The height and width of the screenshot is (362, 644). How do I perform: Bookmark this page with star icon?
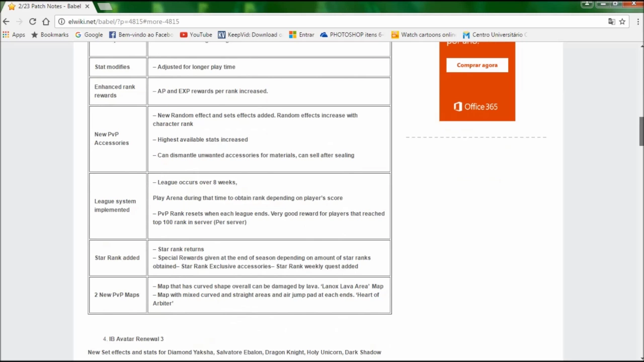622,22
